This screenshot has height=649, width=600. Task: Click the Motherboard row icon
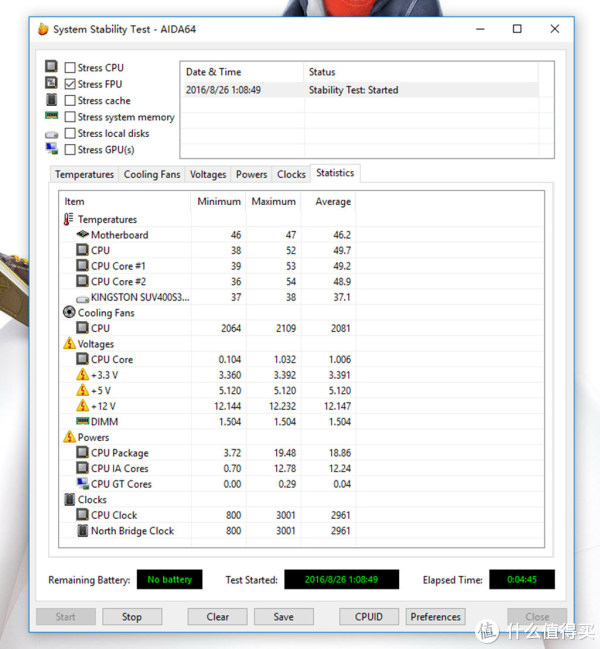[x=83, y=234]
